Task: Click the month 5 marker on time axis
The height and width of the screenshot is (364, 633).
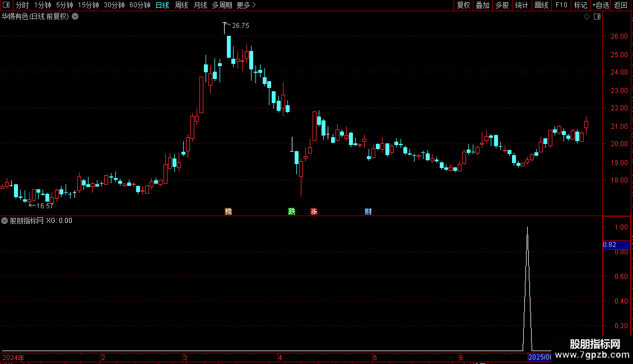Action: [x=375, y=357]
